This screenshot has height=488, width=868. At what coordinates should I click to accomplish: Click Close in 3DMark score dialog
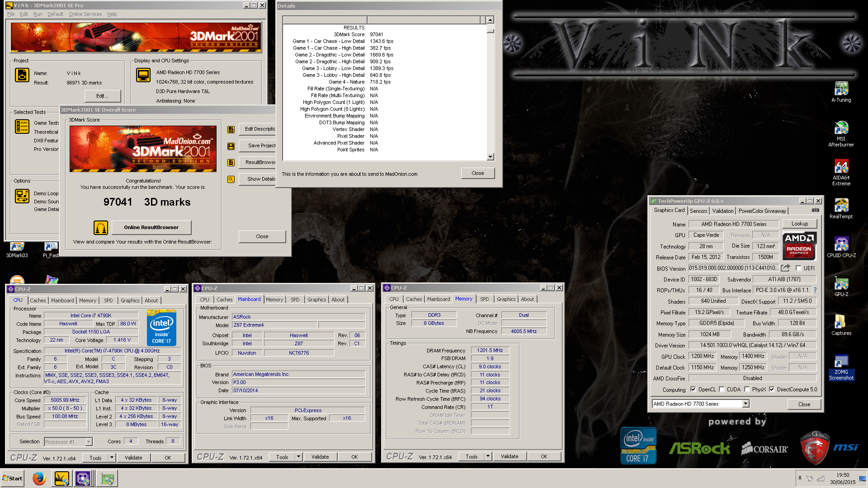[x=262, y=236]
